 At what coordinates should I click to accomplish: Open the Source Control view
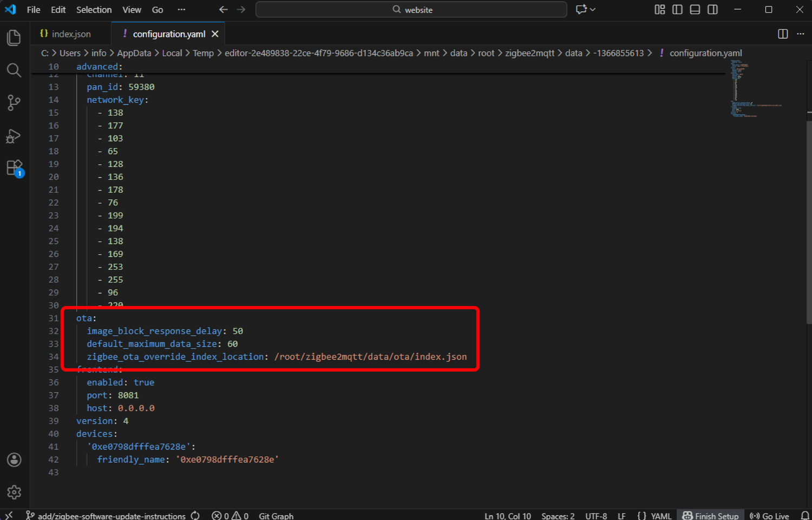14,103
